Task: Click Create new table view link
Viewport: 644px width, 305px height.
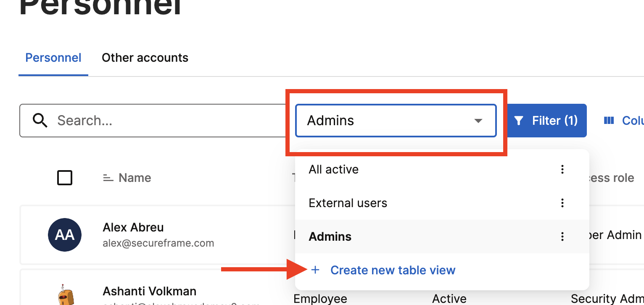Action: point(393,270)
